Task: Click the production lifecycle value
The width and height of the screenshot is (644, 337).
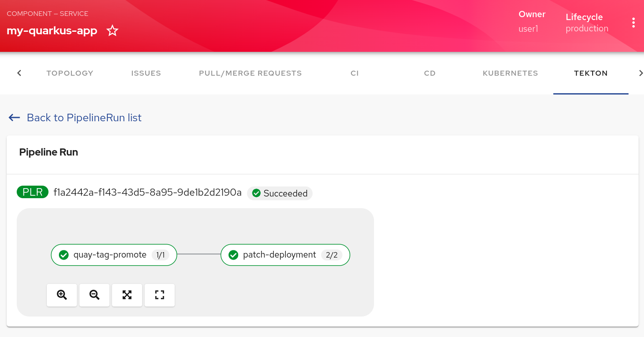Action: point(587,28)
